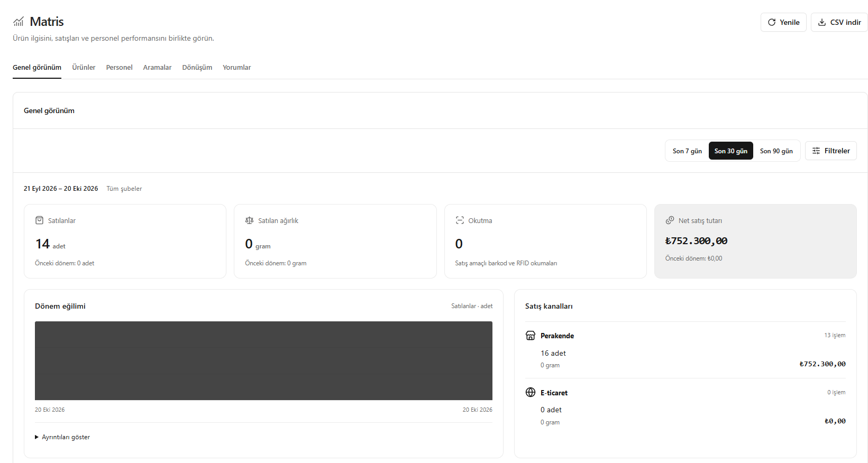868x463 pixels.
Task: Select the Son 7 gün range
Action: (x=687, y=151)
